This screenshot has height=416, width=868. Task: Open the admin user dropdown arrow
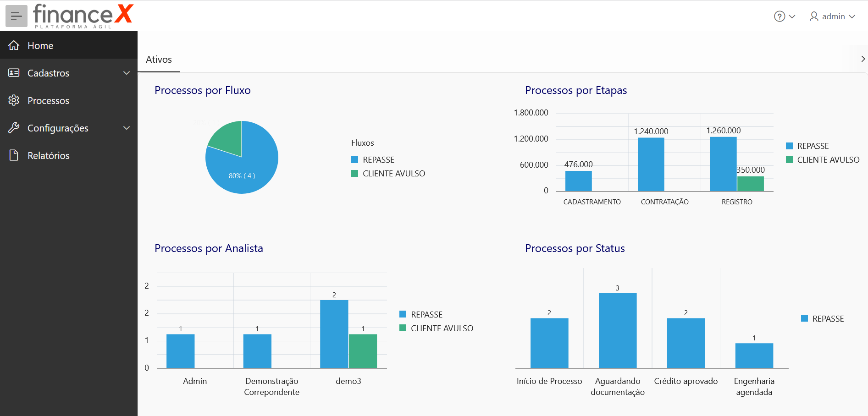pos(852,16)
